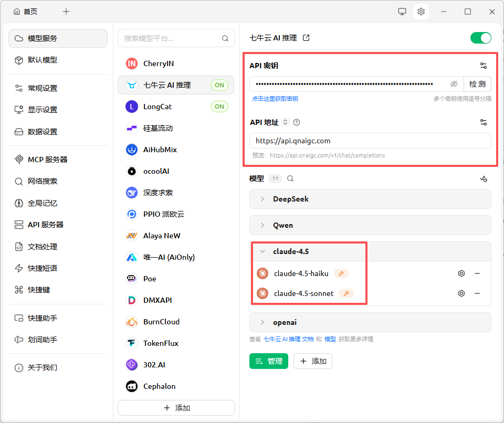Image resolution: width=504 pixels, height=423 pixels.
Task: Click the API key settings sliders icon
Action: [x=483, y=66]
